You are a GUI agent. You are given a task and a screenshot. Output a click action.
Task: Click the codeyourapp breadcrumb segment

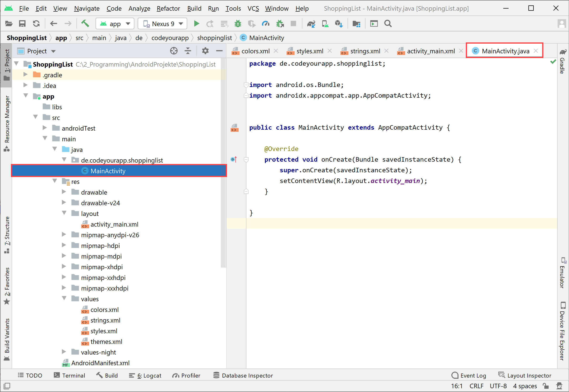click(170, 38)
